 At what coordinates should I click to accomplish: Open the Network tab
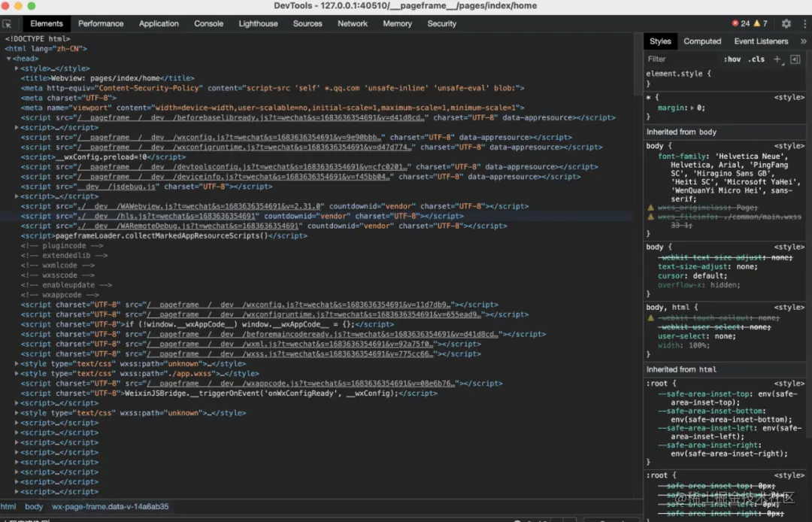tap(352, 24)
